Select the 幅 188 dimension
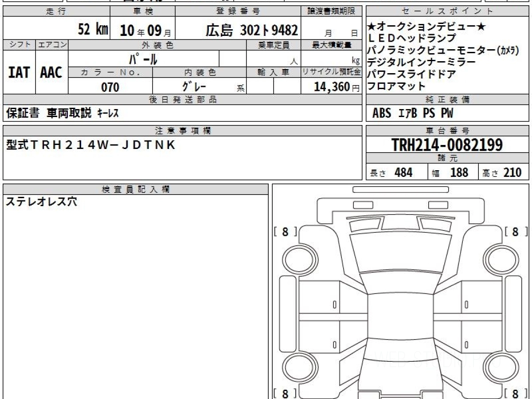532x399 pixels. coord(450,172)
